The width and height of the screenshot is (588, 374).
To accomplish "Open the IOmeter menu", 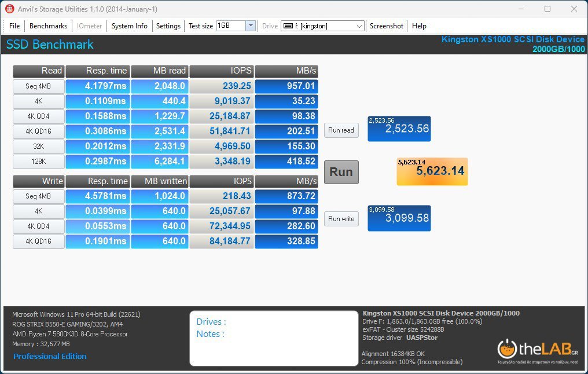I will pos(89,26).
